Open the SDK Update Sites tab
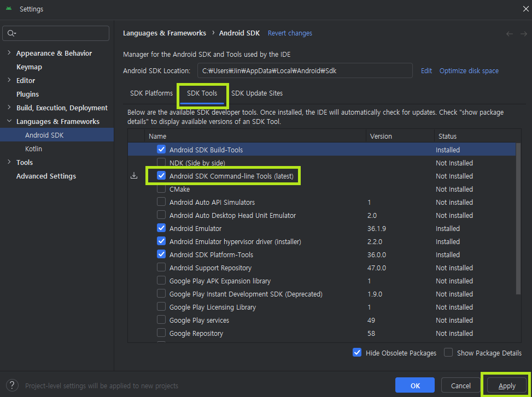The image size is (532, 397). pos(257,93)
